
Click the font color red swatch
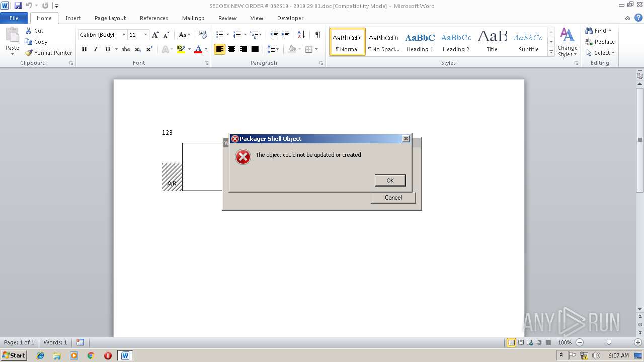(x=198, y=49)
